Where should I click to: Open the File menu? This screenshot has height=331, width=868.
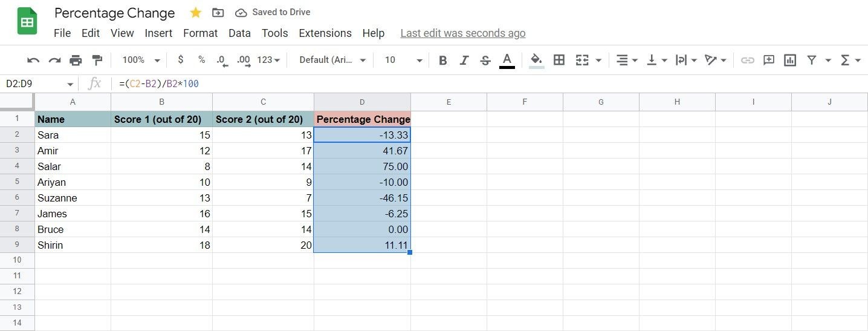[62, 33]
